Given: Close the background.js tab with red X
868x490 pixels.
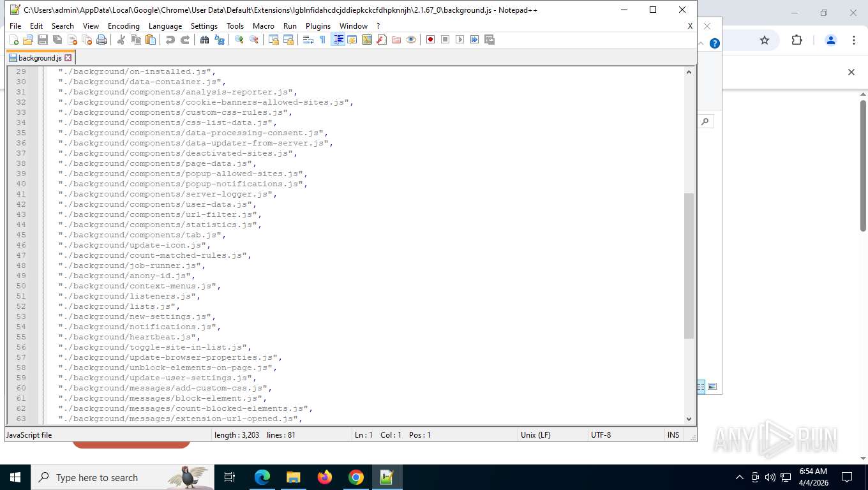Looking at the screenshot, I should 68,57.
